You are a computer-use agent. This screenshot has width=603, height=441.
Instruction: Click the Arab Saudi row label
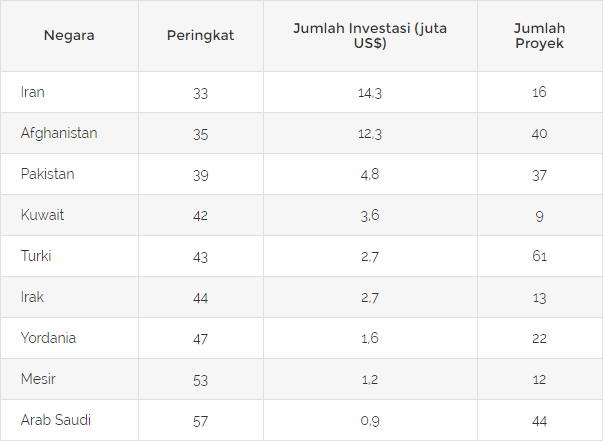(x=56, y=420)
